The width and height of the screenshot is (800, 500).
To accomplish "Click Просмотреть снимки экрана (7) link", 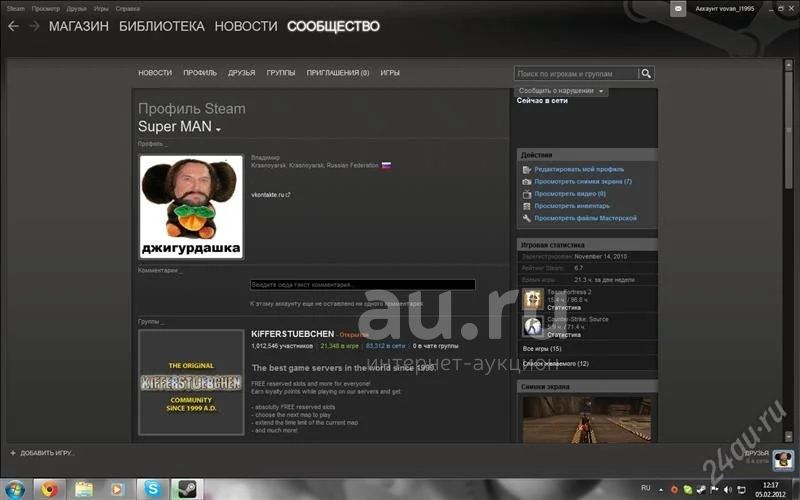I will 583,182.
